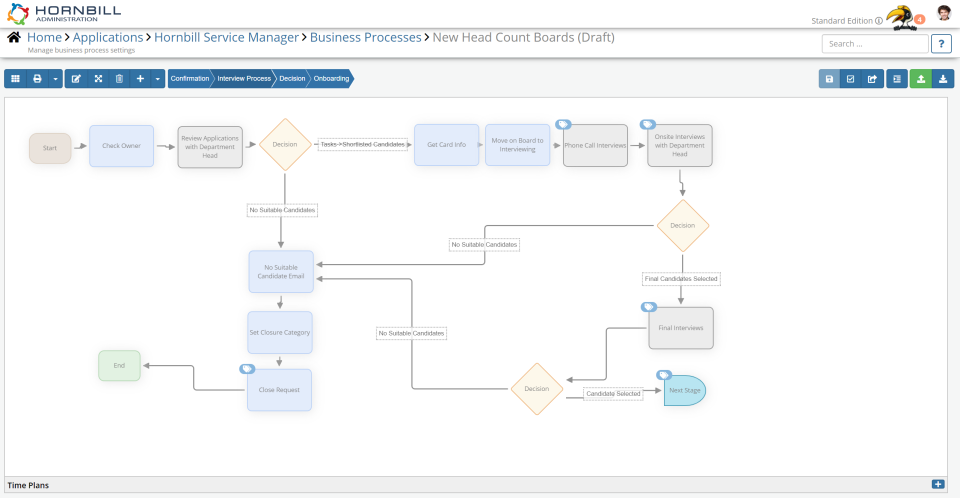This screenshot has width=960, height=498.
Task: Open the dropdown arrow beside plus icon
Action: pos(157,78)
